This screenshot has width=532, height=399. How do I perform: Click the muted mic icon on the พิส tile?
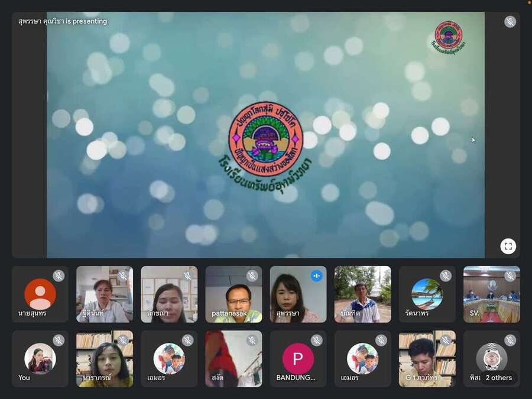(x=510, y=340)
